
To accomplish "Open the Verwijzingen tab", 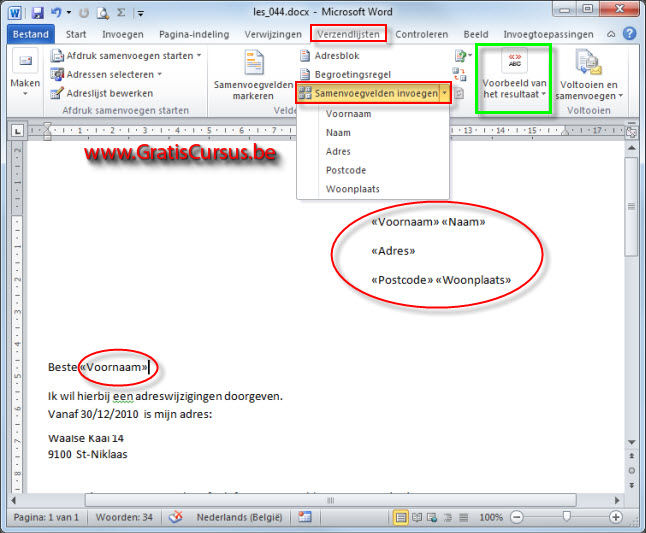I will 273,34.
